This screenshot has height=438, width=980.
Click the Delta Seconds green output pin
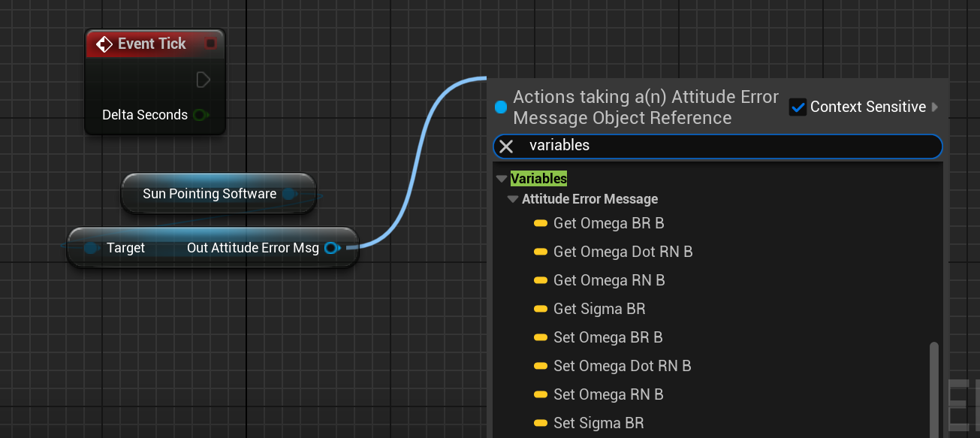pyautogui.click(x=200, y=115)
